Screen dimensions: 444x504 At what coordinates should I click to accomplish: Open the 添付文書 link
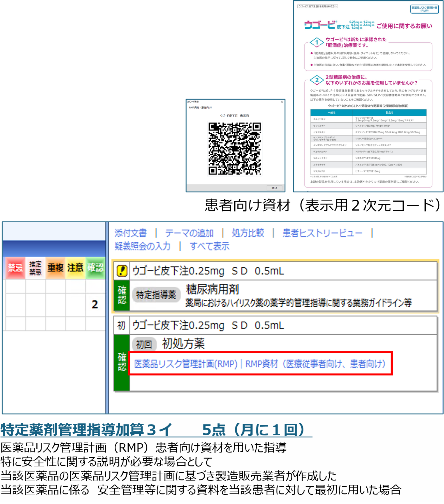[131, 233]
